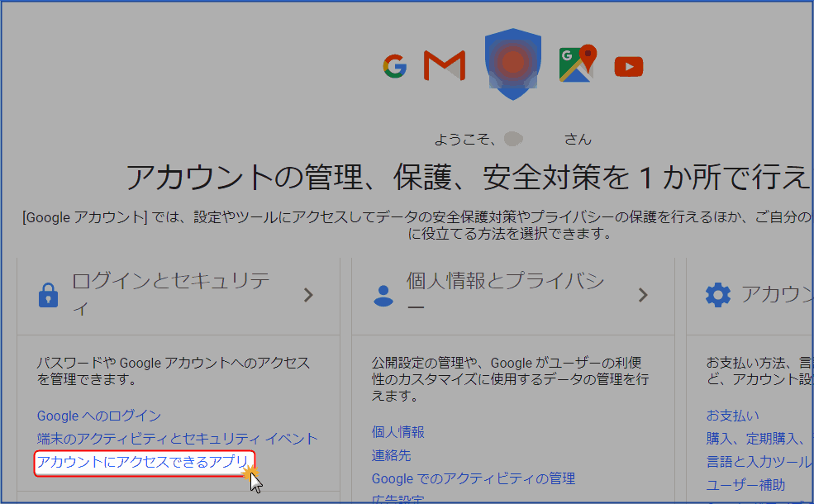Open the Google へのログイン link
This screenshot has width=814, height=504.
tap(99, 416)
